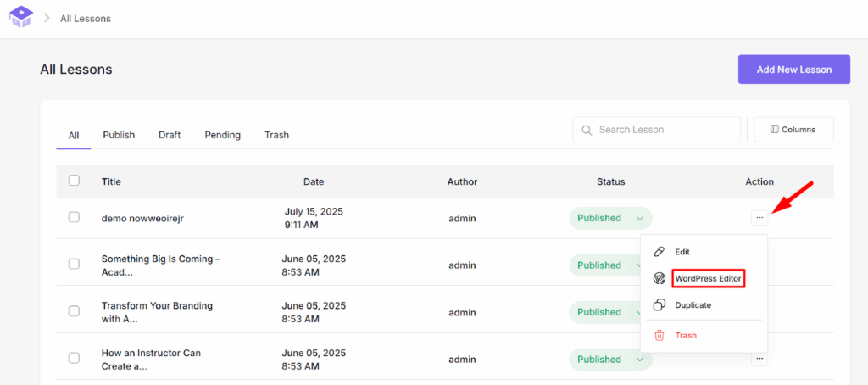Check the box for 'demo nowweoirejr' lesson
This screenshot has width=868, height=385.
coord(74,218)
